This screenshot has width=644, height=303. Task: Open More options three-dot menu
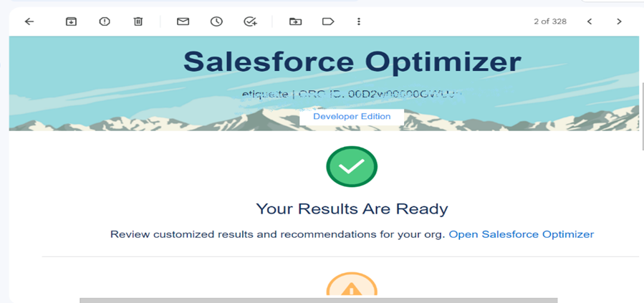(359, 21)
